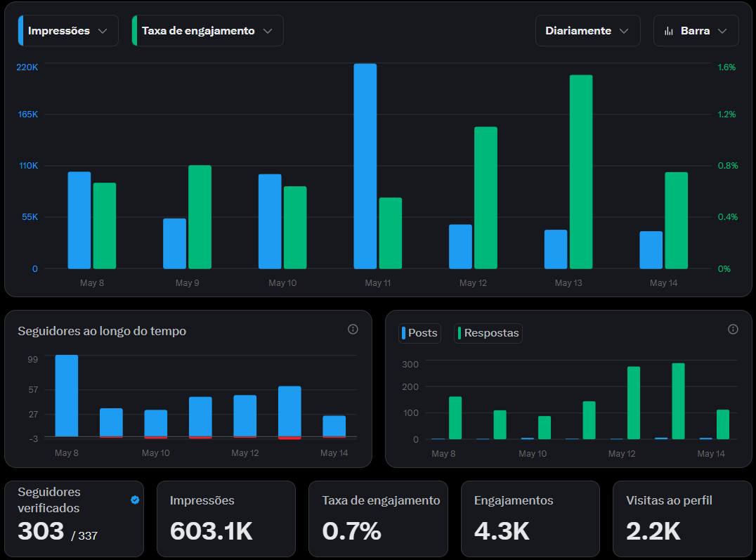The width and height of the screenshot is (756, 560).
Task: Click the blue May 11 impressions bar
Action: (365, 167)
